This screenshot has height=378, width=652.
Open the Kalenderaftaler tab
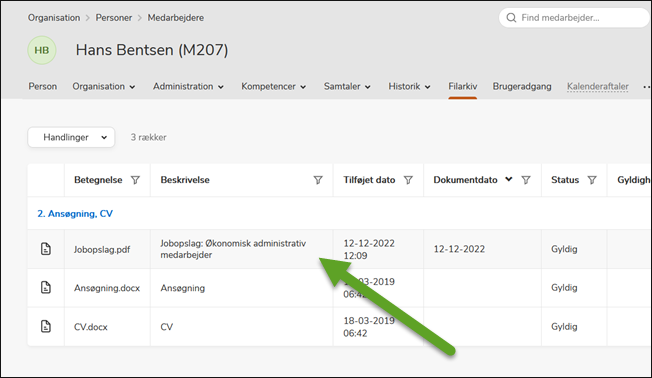point(598,86)
